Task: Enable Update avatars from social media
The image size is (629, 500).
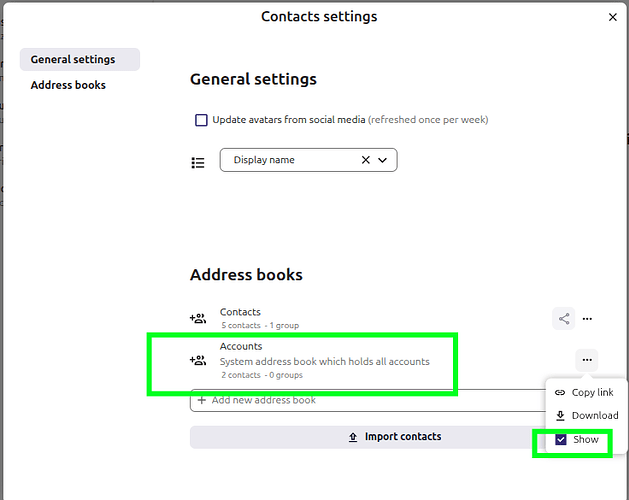Action: (x=201, y=120)
